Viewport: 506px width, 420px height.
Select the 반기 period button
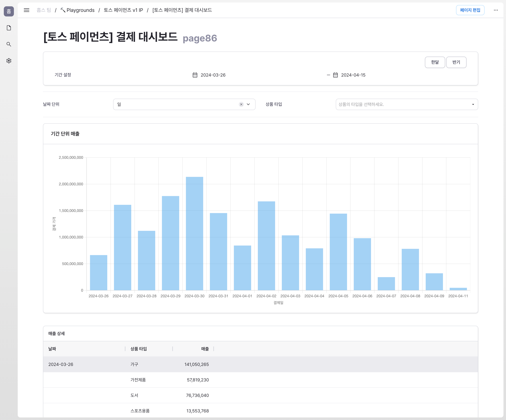(456, 62)
